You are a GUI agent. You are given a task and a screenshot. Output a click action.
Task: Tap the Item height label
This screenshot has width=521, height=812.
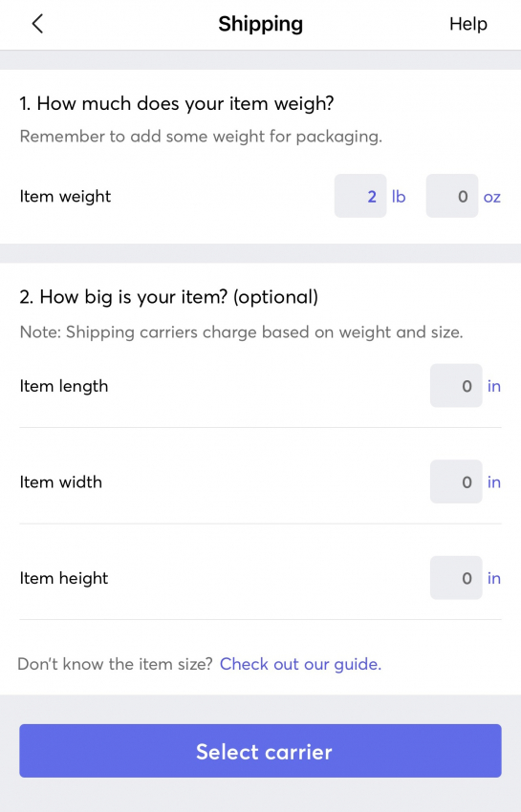64,579
